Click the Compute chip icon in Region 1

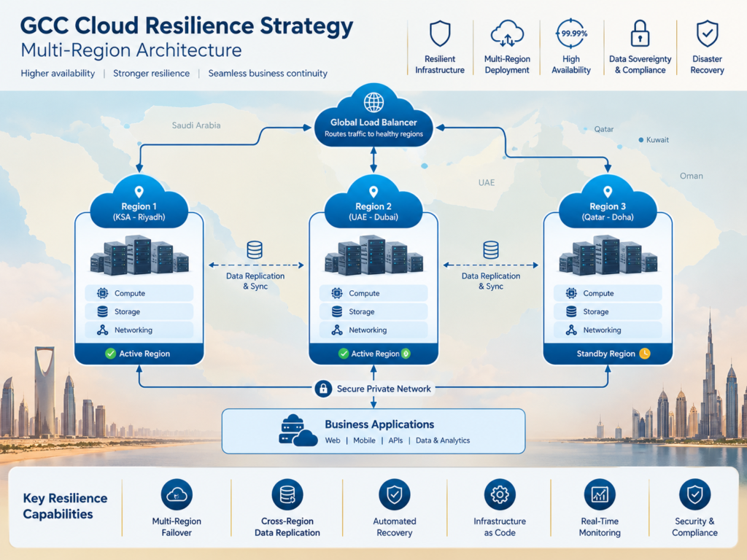click(102, 293)
